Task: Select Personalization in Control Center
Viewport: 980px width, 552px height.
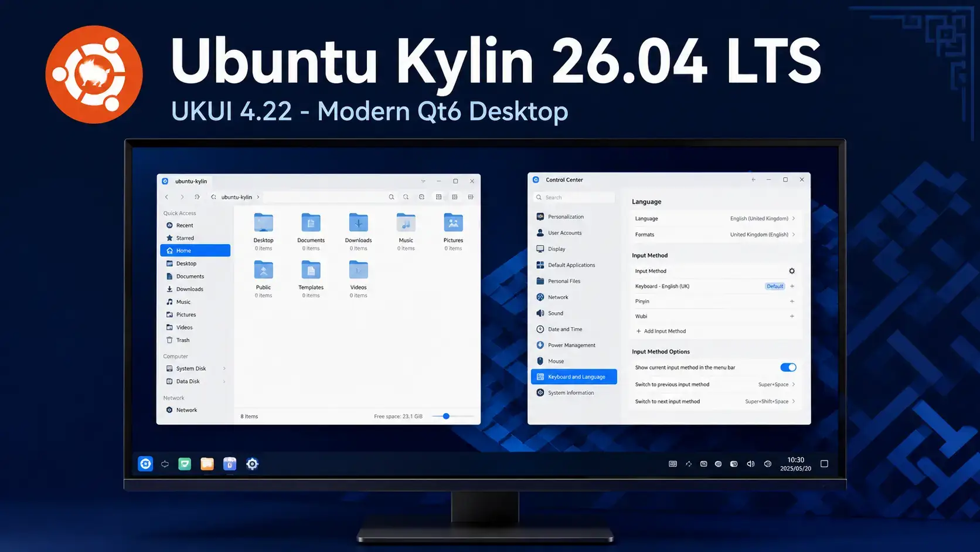Action: pos(574,216)
